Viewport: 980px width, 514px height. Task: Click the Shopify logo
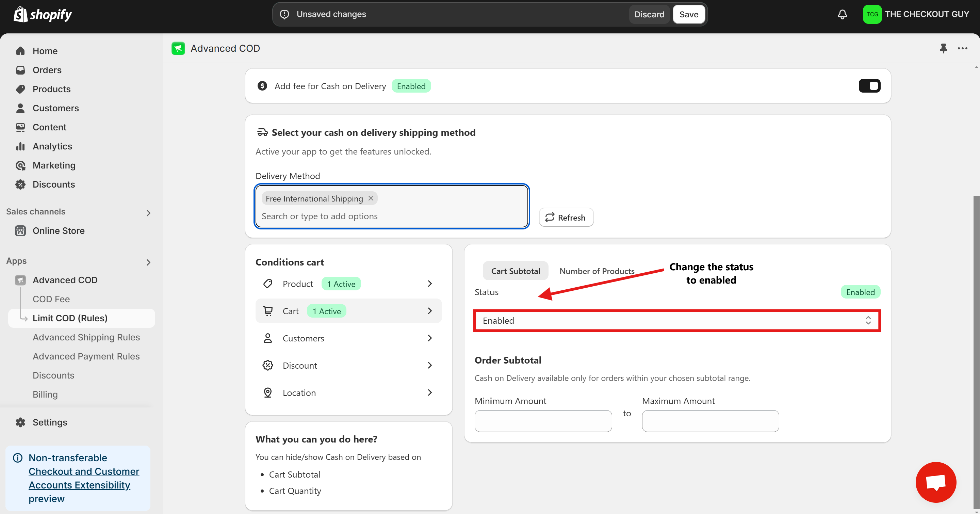[43, 14]
